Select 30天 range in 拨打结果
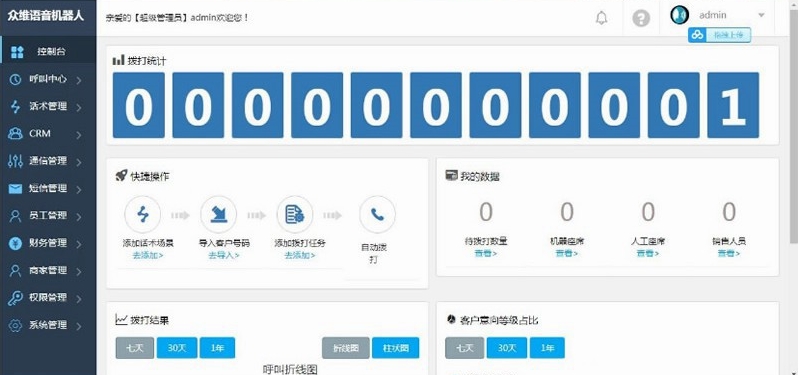Viewport: 799px width, 375px height. (176, 348)
